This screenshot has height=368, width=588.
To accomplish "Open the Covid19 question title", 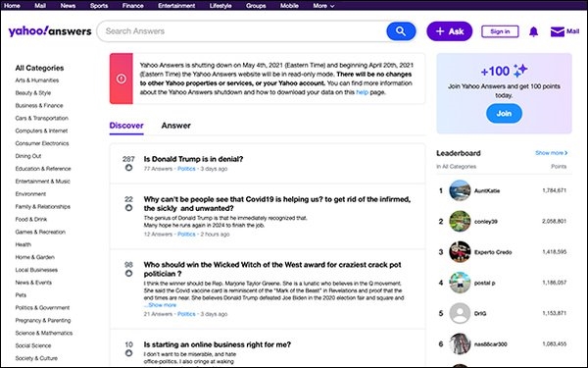I will point(277,204).
